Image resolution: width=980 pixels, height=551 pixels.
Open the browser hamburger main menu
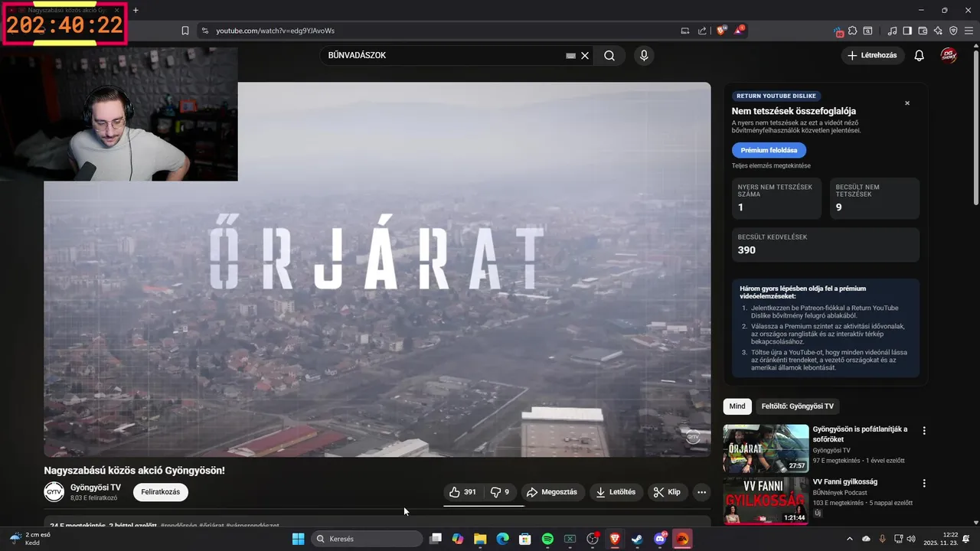pyautogui.click(x=968, y=31)
